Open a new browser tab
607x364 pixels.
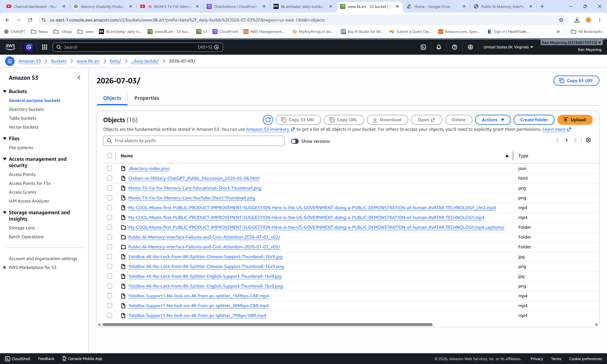pos(542,6)
